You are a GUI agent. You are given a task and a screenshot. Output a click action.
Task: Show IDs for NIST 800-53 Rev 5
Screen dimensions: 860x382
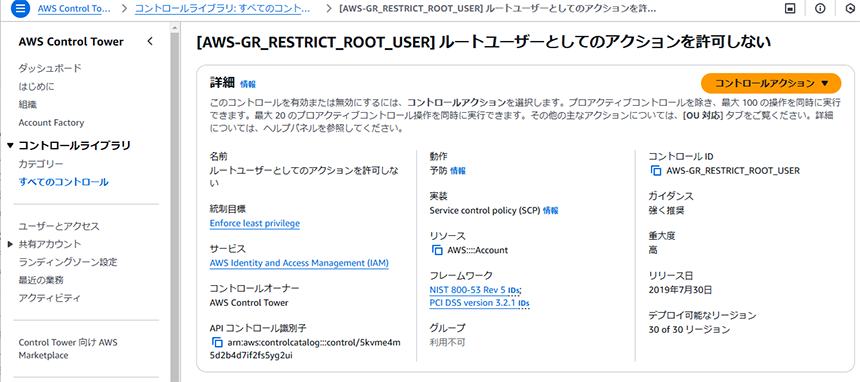[x=514, y=290]
